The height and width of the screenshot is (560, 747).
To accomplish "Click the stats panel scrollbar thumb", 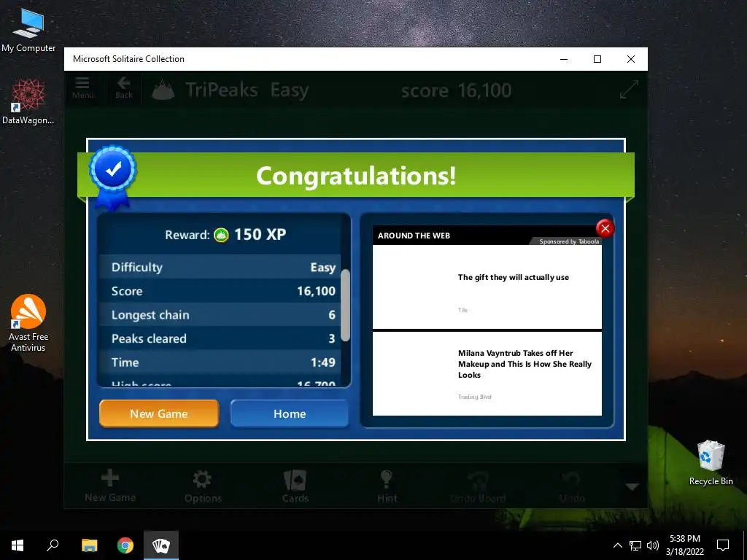I will pos(345,306).
